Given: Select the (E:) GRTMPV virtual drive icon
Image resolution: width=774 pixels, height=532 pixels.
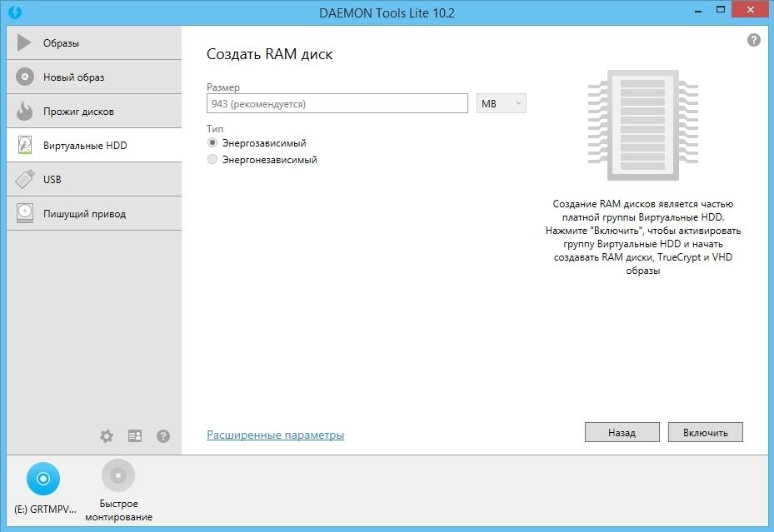Looking at the screenshot, I should 43,478.
